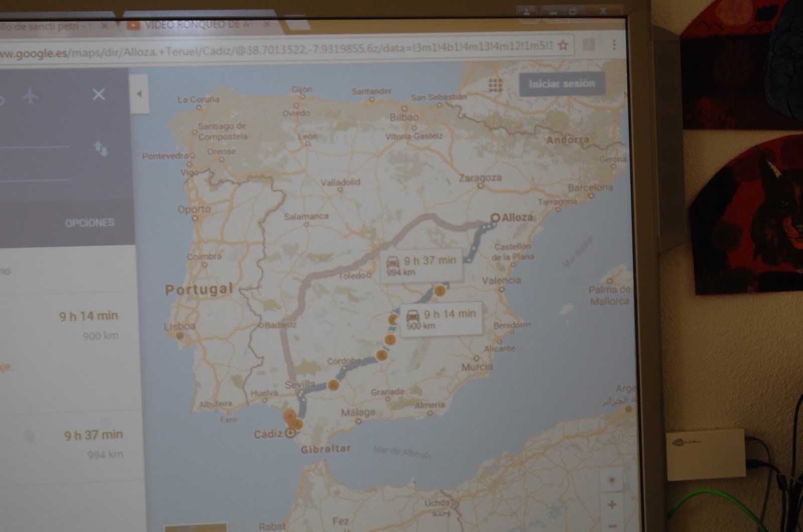Click the Oporto city label
The height and width of the screenshot is (532, 803).
click(x=194, y=209)
